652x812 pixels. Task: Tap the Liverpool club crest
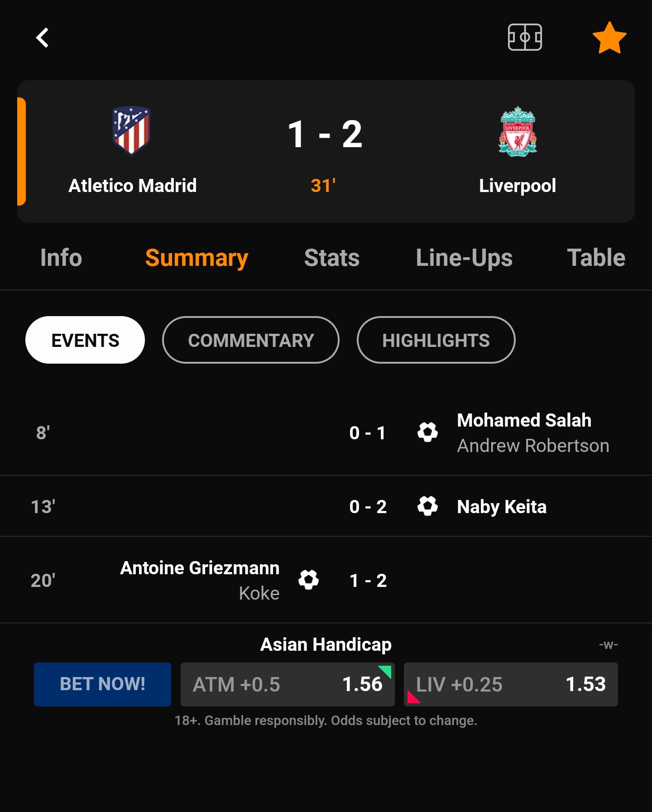(x=518, y=132)
